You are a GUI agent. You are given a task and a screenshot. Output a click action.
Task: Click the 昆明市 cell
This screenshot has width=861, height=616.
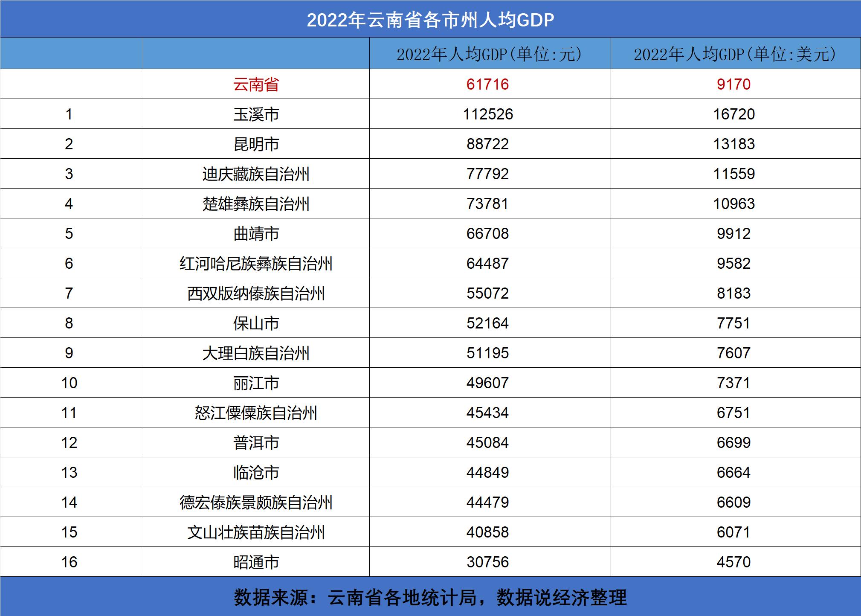click(x=256, y=144)
